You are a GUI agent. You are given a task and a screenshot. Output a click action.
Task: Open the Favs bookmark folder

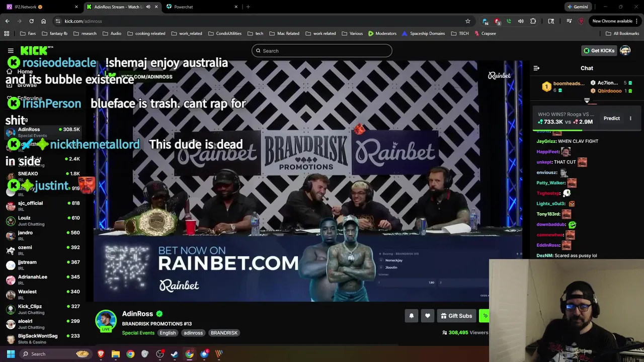click(28, 34)
